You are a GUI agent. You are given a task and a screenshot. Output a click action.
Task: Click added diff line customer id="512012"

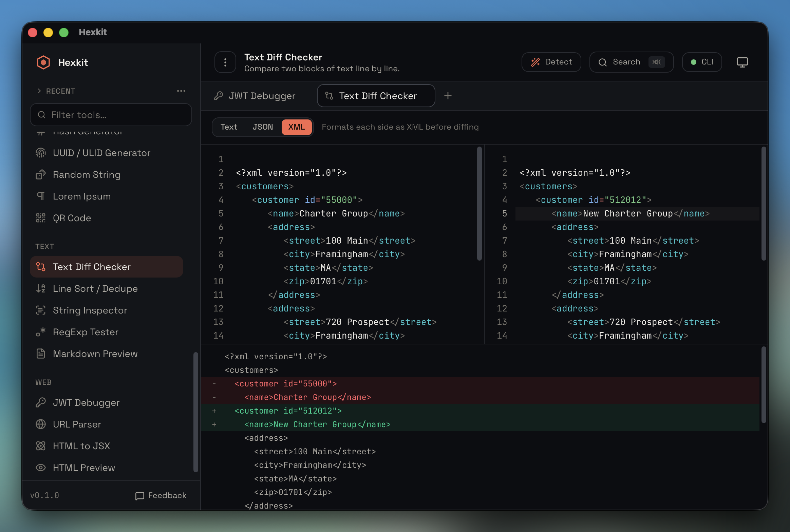pos(480,411)
